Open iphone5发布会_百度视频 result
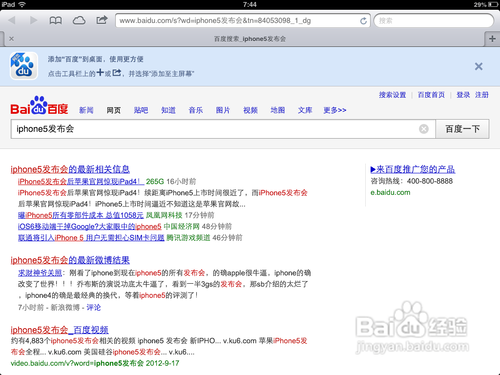 point(59,330)
